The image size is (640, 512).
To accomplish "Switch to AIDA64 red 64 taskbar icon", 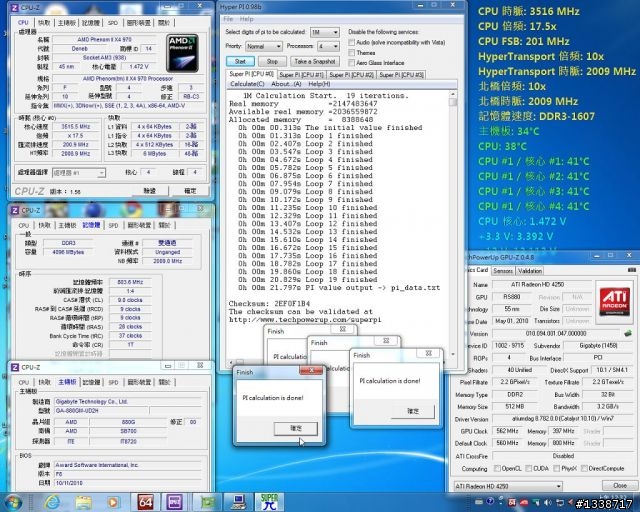I will coord(145,502).
